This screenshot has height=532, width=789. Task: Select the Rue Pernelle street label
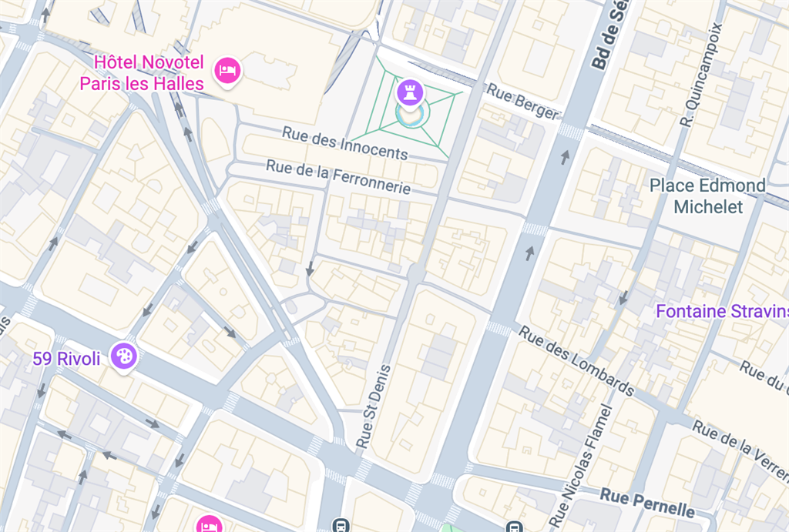pos(647,504)
